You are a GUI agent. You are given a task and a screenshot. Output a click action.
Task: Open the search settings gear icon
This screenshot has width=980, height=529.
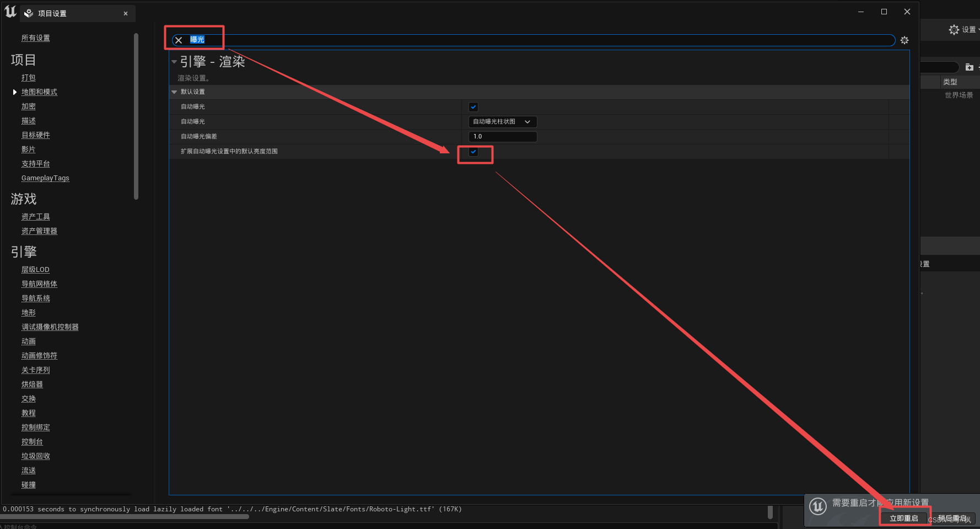(x=904, y=40)
